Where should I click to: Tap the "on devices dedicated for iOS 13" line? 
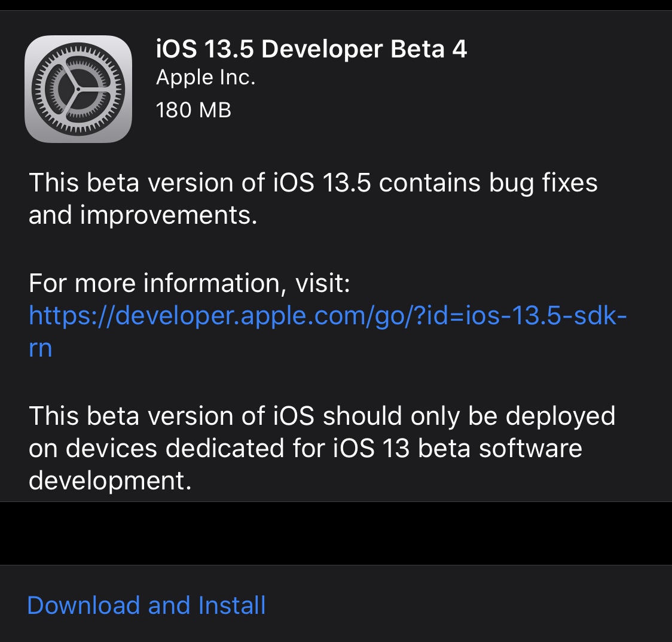[x=219, y=448]
